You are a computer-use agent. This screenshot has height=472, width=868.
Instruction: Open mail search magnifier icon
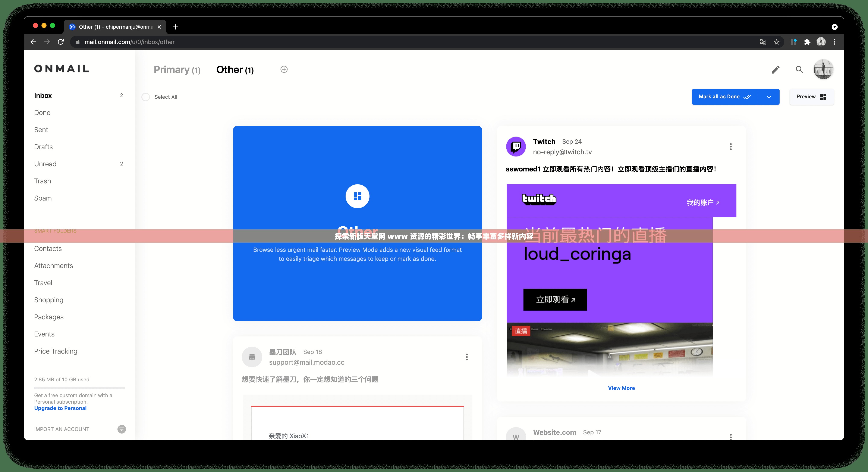(799, 70)
